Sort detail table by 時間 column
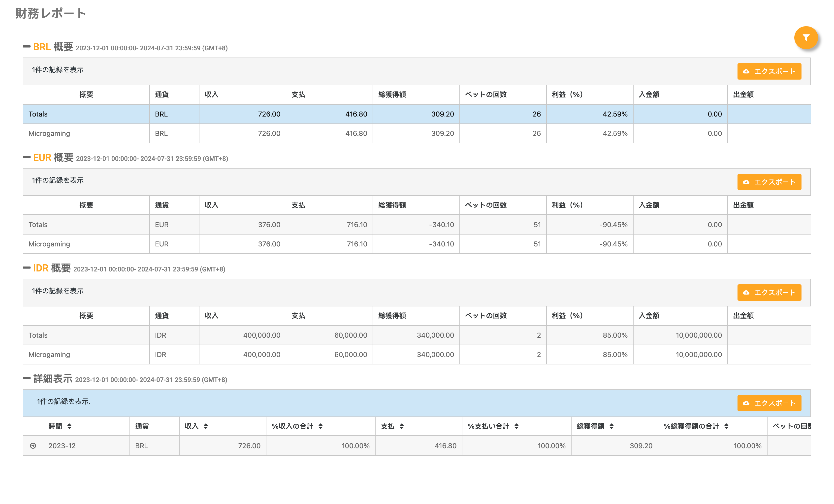 coord(69,426)
